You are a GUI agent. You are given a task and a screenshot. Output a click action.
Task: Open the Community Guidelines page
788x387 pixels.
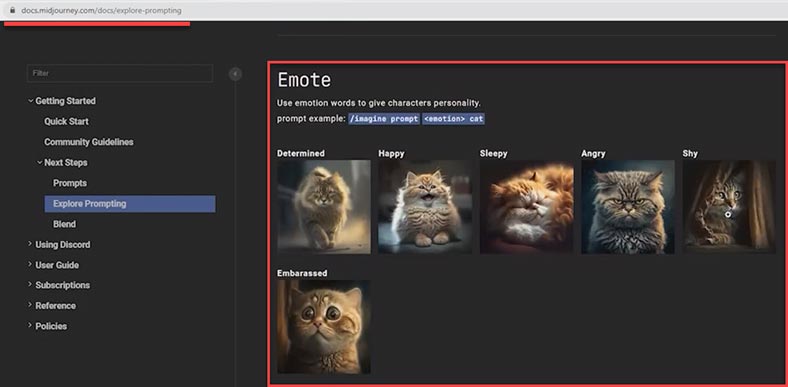click(89, 142)
